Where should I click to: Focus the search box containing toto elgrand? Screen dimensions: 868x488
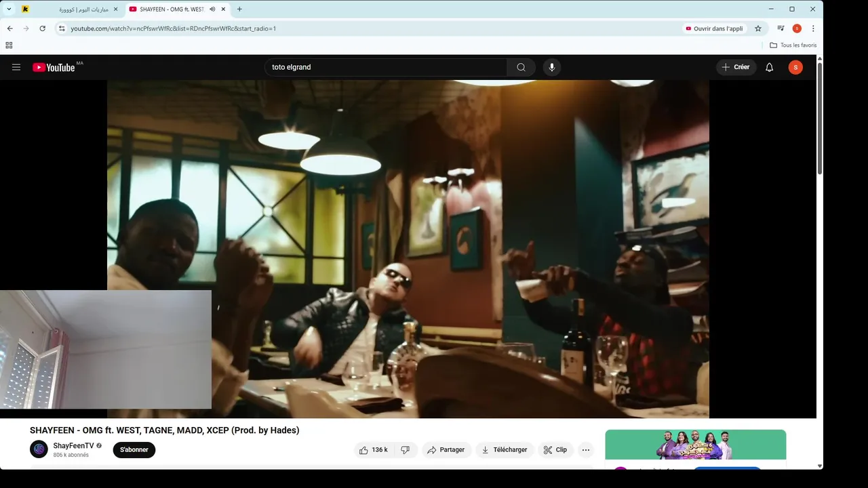pyautogui.click(x=385, y=67)
